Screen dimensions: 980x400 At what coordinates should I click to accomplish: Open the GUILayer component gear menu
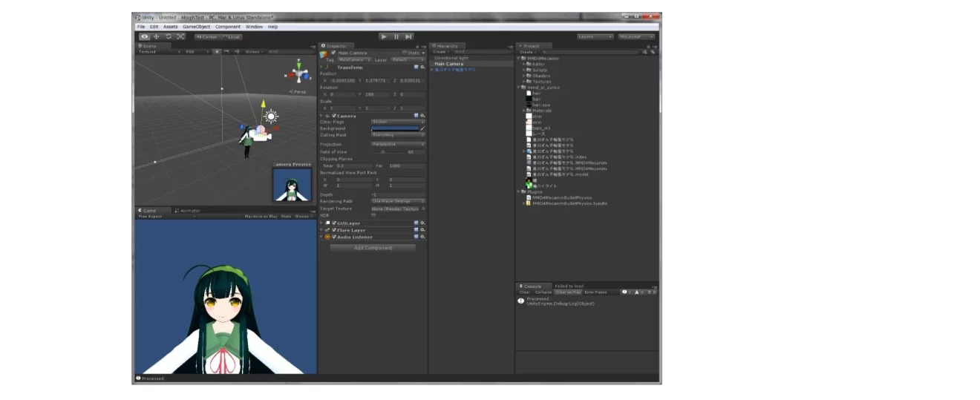(x=422, y=223)
